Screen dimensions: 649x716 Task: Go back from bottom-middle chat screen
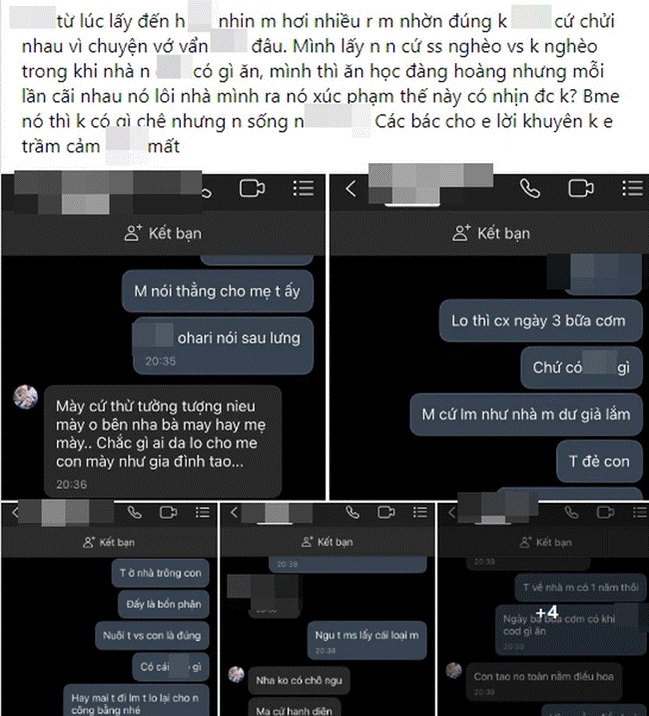[234, 512]
